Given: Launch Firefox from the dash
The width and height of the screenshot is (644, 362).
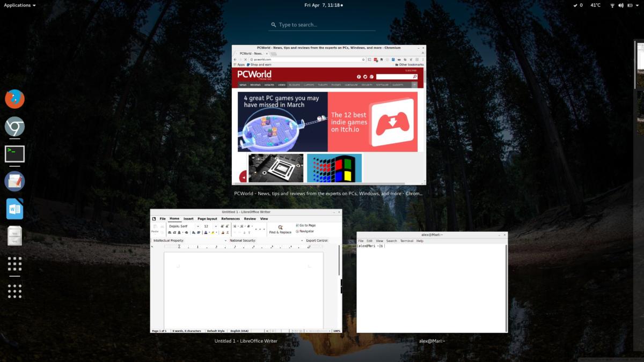Looking at the screenshot, I should [x=14, y=99].
